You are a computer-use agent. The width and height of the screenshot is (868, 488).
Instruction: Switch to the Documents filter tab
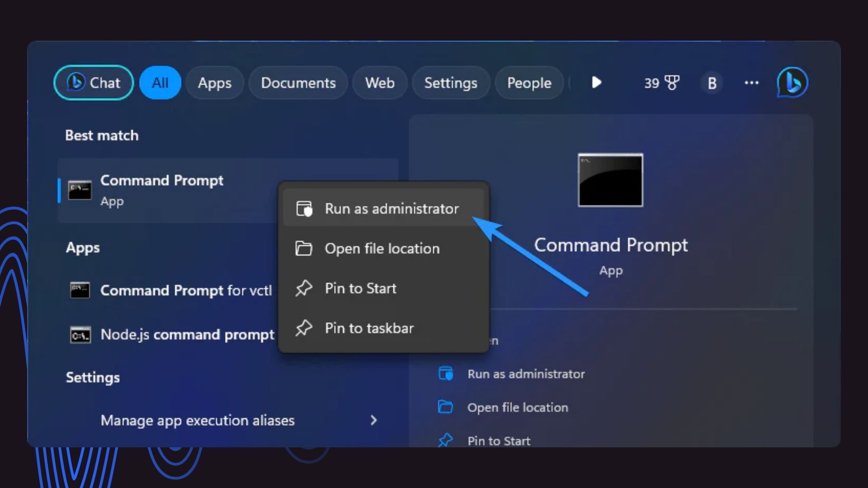298,83
